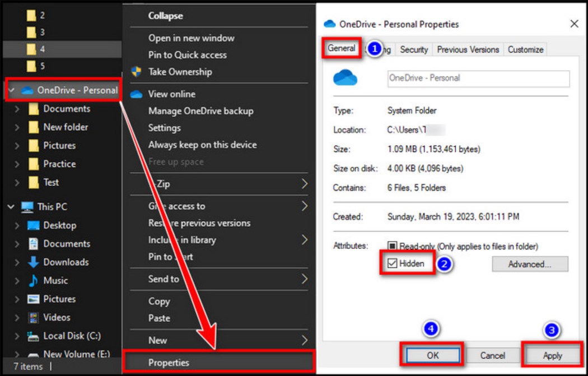Click the This PC monitor icon

pos(27,207)
